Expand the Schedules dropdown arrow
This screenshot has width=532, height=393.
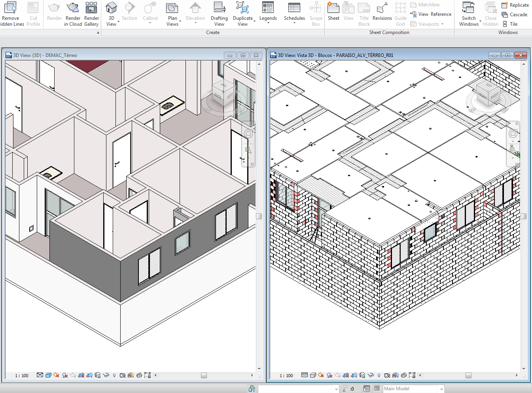pos(294,23)
